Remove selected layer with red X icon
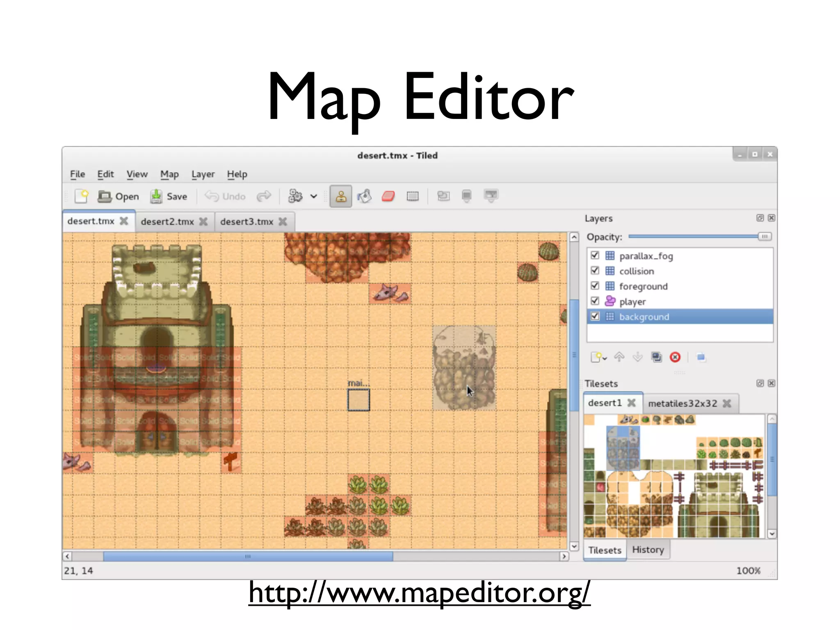 [675, 357]
